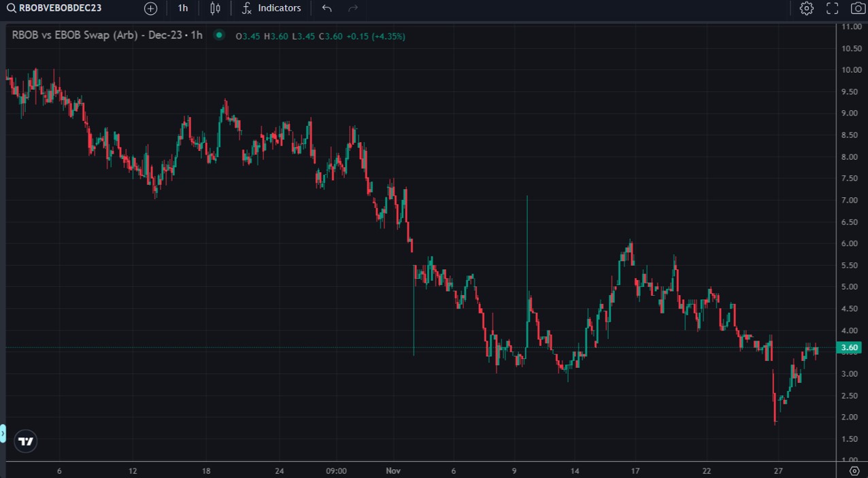Open the candlestick chart type selector
The height and width of the screenshot is (478, 868).
(x=216, y=8)
